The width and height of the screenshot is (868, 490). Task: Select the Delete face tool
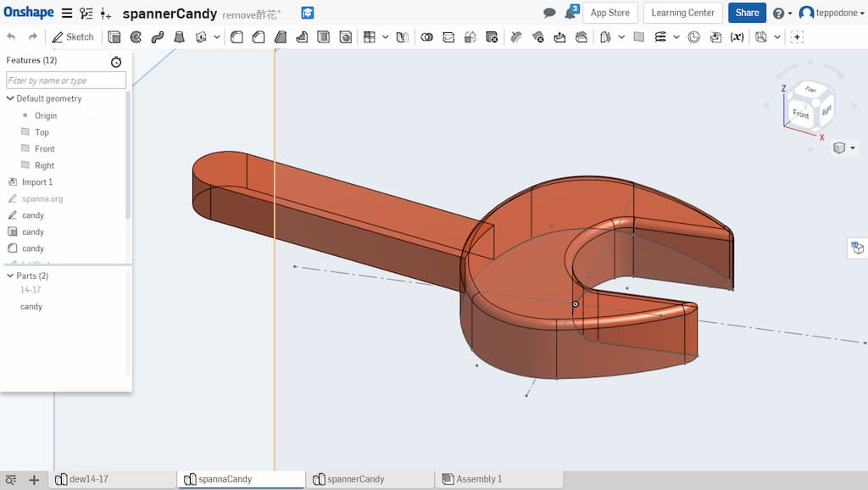click(537, 37)
